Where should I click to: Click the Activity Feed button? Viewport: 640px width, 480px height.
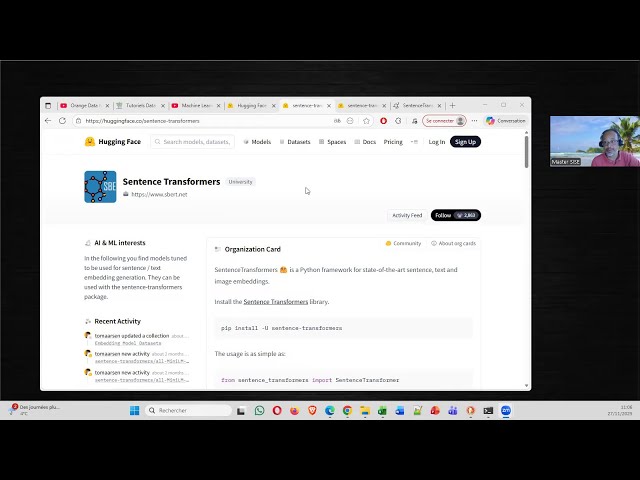click(407, 215)
